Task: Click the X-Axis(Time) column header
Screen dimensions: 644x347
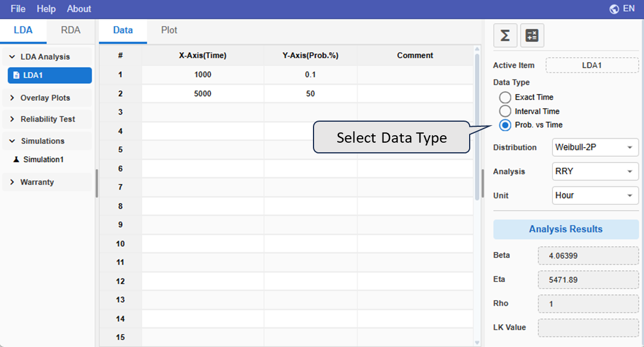Action: (203, 55)
